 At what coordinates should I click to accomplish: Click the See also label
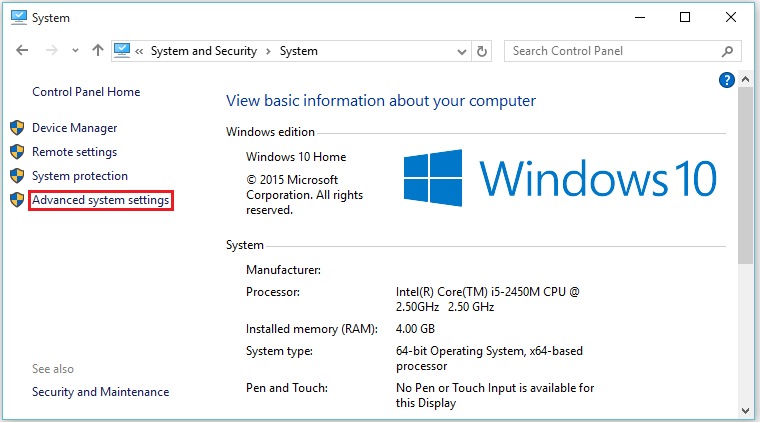point(53,369)
